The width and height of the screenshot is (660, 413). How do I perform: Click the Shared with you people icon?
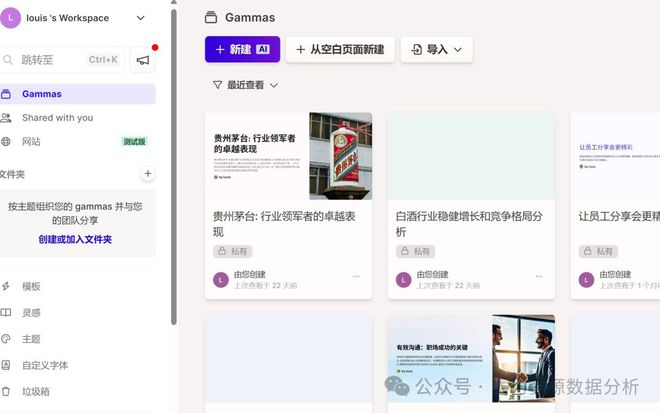point(6,118)
